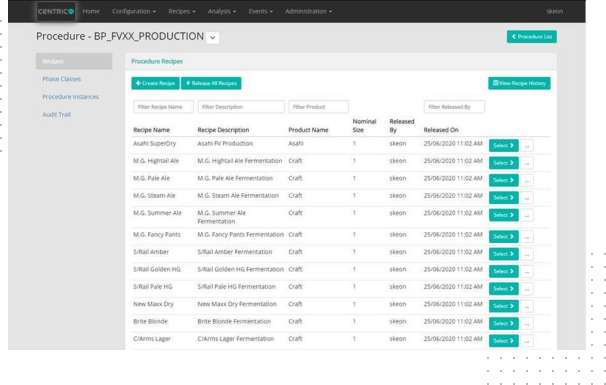This screenshot has height=385, width=606.
Task: Go back to Procedure List
Action: point(532,36)
